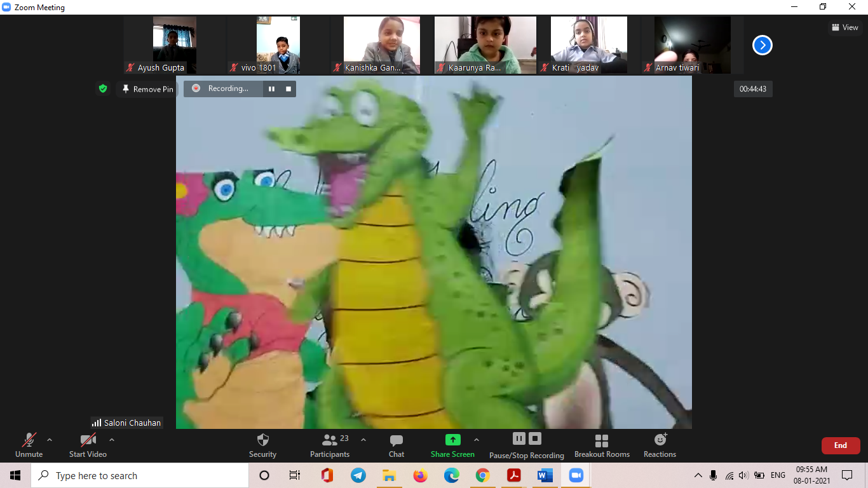
Task: Open the Reactions emoji picker
Action: point(660,445)
